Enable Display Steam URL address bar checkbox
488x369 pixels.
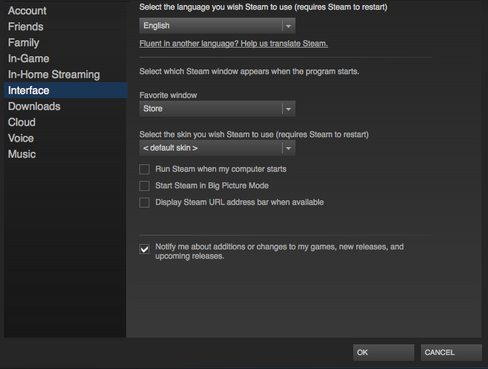[x=144, y=202]
